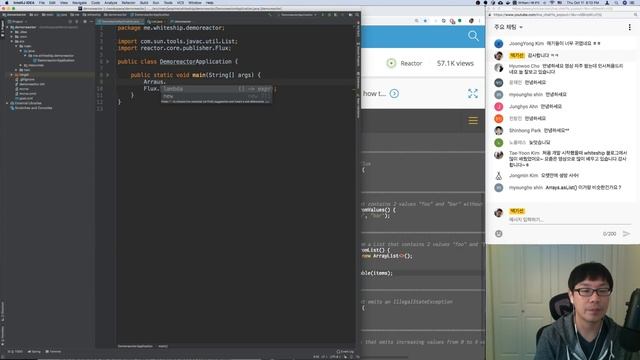Open the chat mode dropdown above the messages
This screenshot has height=360, width=640.
tap(508, 27)
